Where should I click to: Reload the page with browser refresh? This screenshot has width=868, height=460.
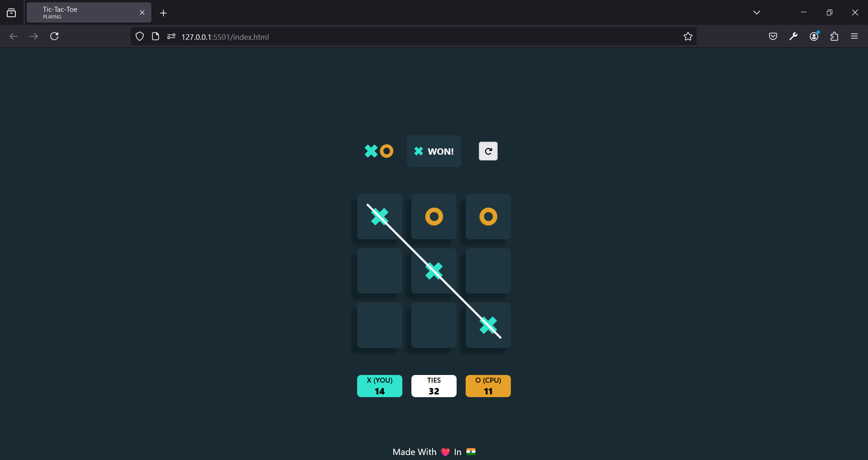click(x=54, y=36)
